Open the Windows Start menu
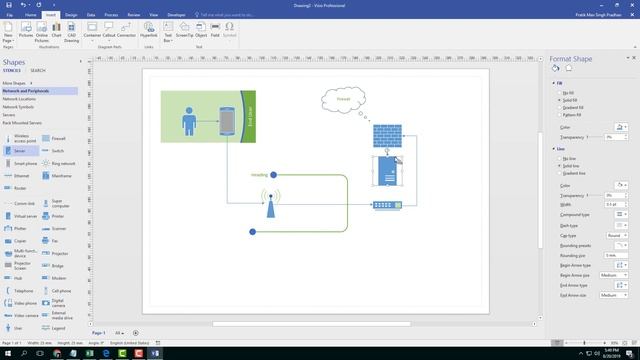This screenshot has height=360, width=640. point(8,353)
